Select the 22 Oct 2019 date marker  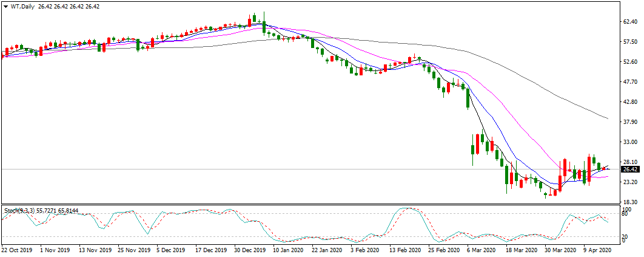pyautogui.click(x=16, y=249)
